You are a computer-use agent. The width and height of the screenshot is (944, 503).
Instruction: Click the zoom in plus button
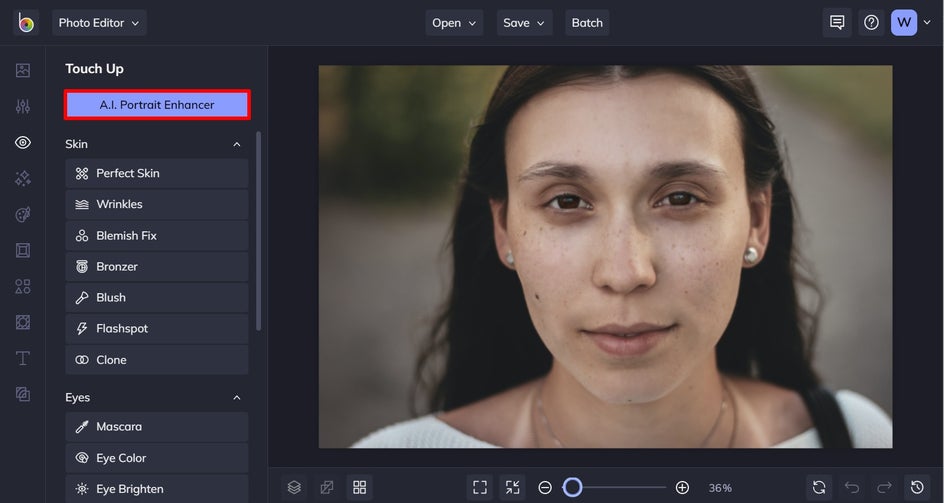682,487
